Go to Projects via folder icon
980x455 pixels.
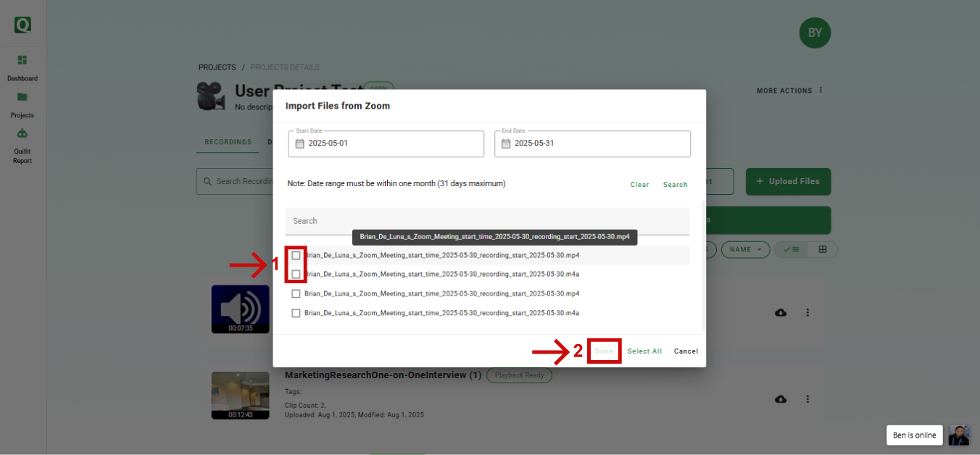coord(22,97)
